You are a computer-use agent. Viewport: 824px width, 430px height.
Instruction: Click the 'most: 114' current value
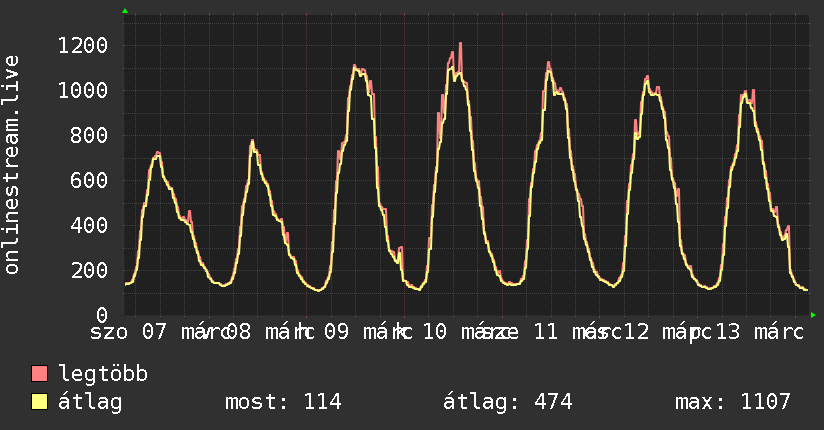pos(283,402)
